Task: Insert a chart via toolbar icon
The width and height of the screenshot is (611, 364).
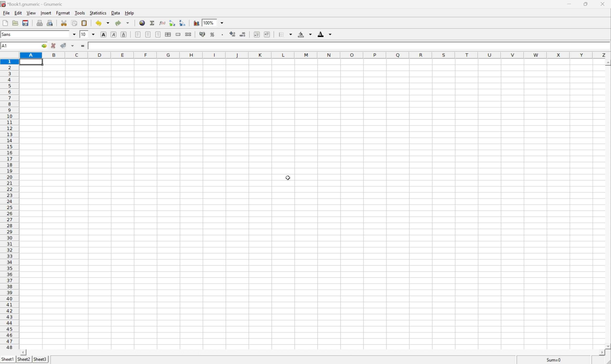Action: pyautogui.click(x=196, y=23)
